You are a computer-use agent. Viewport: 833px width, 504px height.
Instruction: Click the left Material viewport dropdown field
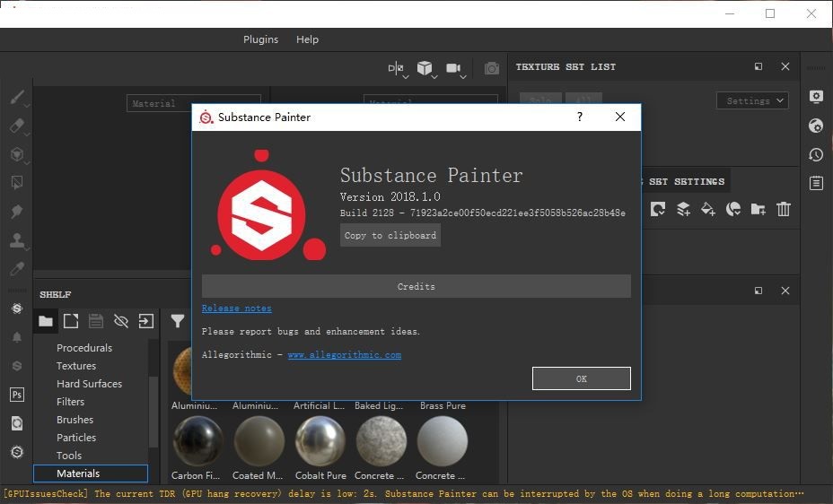[194, 103]
